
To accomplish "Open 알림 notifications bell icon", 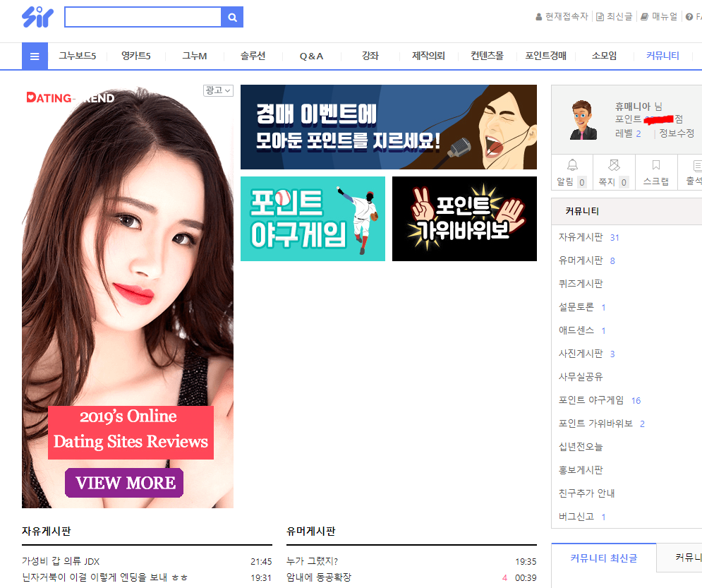I will click(572, 166).
